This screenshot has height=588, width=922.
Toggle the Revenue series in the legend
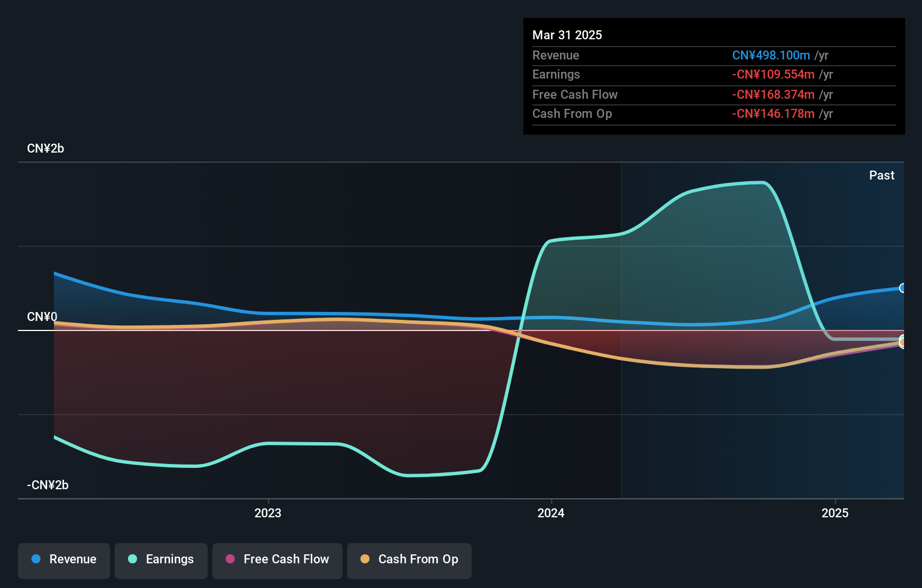click(64, 561)
